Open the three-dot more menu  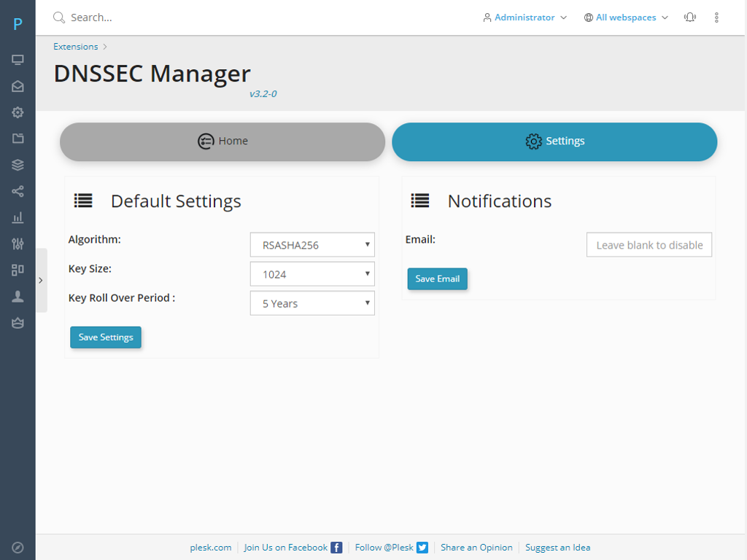point(716,17)
